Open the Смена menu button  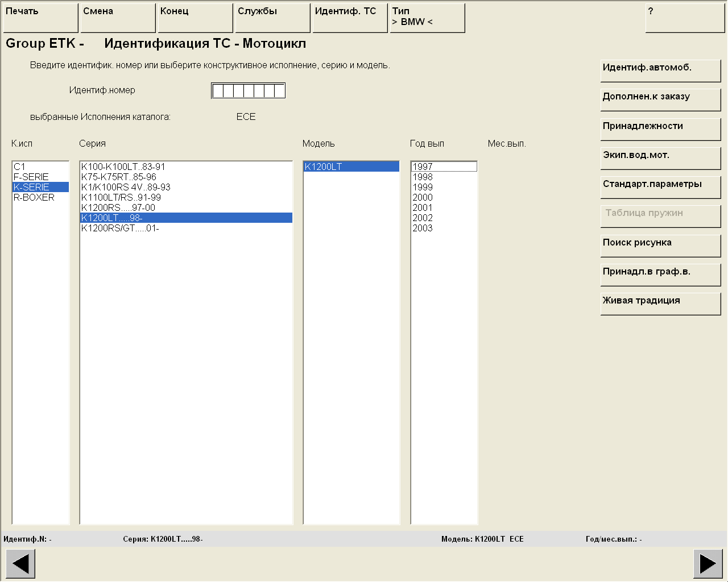click(118, 18)
